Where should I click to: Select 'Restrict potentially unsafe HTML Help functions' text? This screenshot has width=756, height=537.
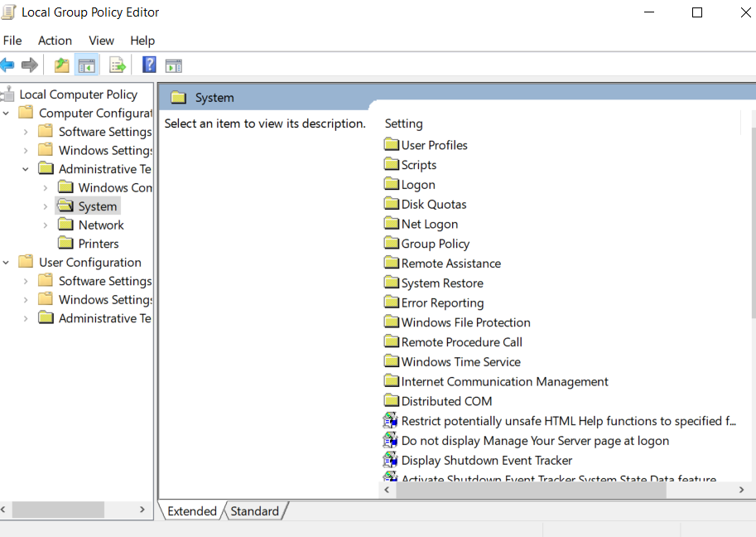coord(569,421)
